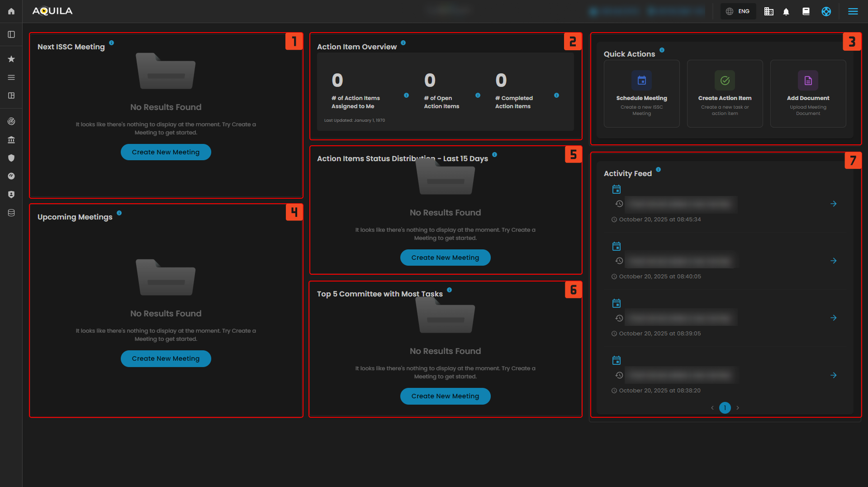Open the book documentation icon

click(806, 12)
